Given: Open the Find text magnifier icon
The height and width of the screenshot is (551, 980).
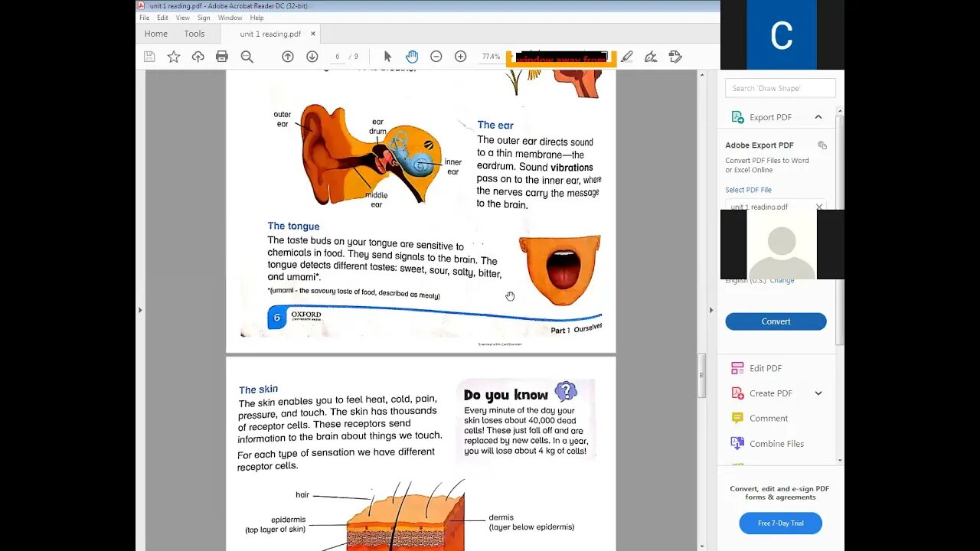Looking at the screenshot, I should (247, 57).
